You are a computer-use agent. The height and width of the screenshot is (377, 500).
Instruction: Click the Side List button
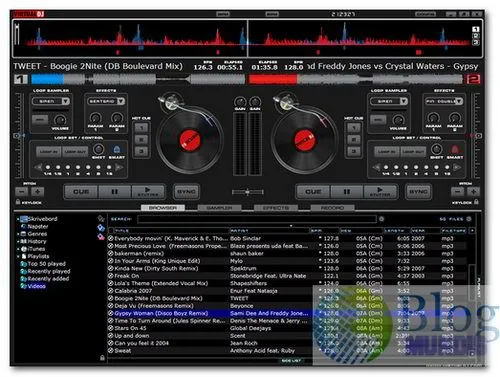(x=291, y=360)
